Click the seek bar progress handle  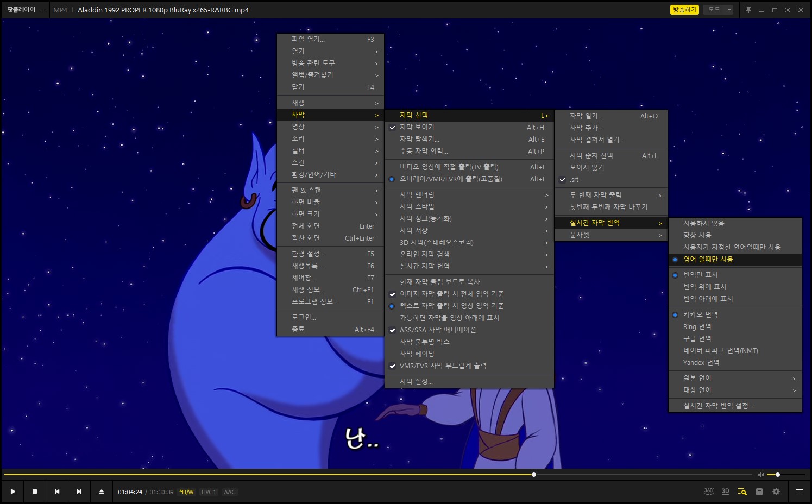pos(534,475)
